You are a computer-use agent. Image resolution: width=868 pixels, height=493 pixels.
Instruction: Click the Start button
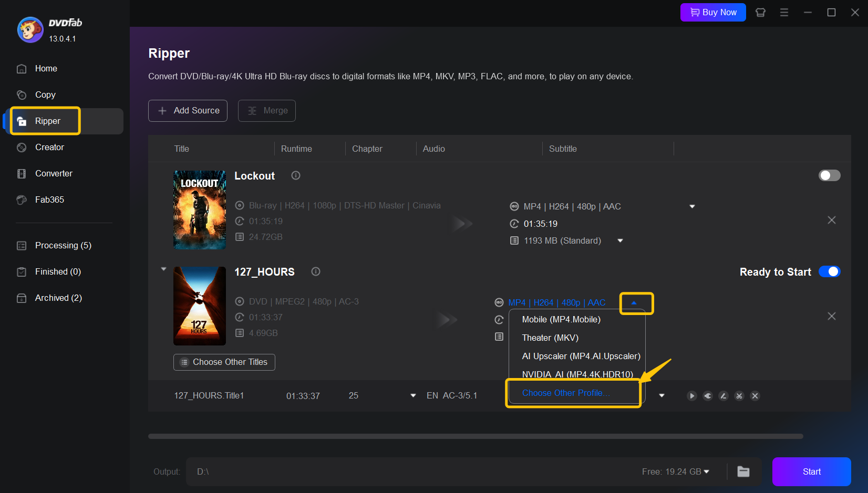[x=812, y=471]
